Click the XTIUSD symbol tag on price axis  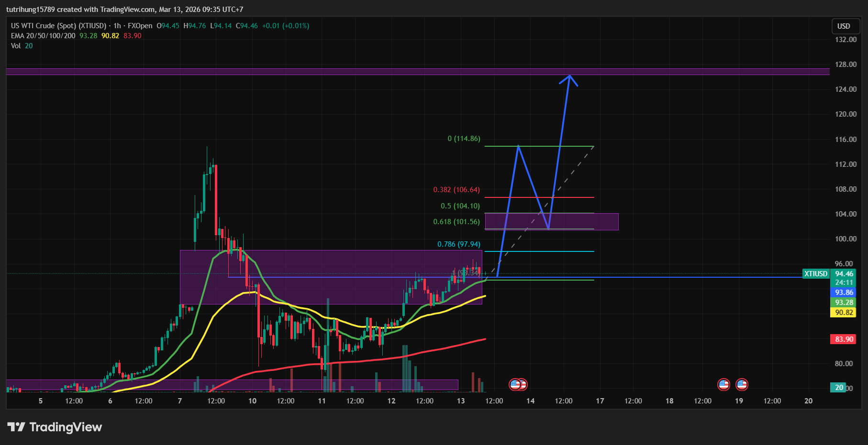pos(815,274)
